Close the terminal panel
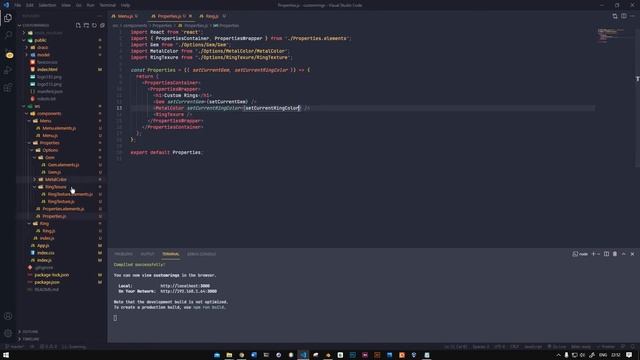 (x=632, y=254)
